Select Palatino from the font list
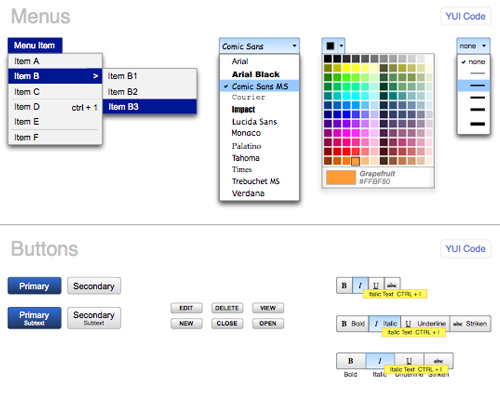500x396 pixels. 259,146
